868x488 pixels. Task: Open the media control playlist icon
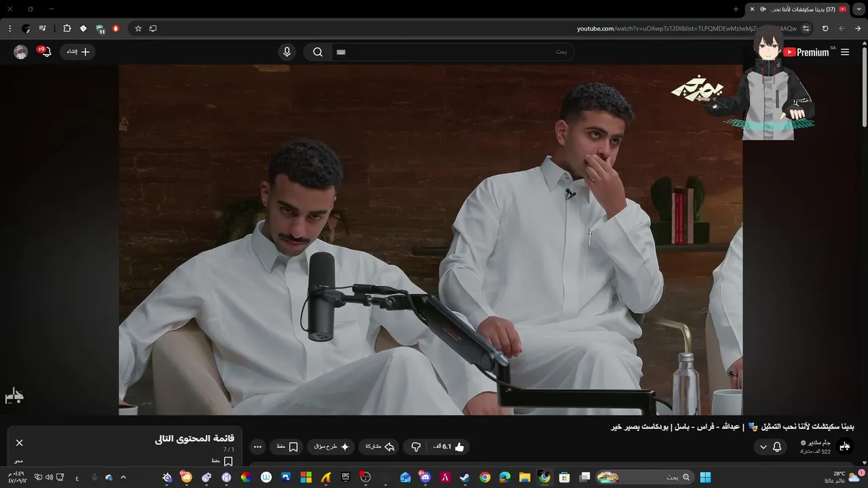point(43,28)
